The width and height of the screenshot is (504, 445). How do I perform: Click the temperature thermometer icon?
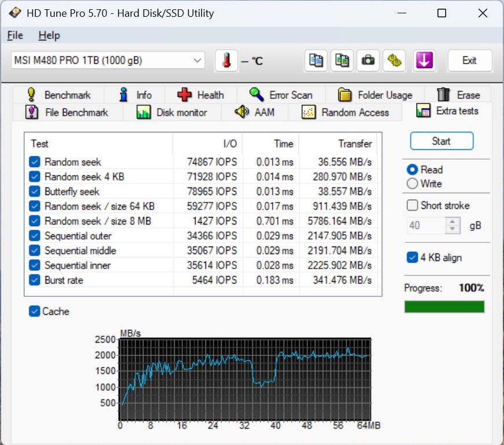226,60
